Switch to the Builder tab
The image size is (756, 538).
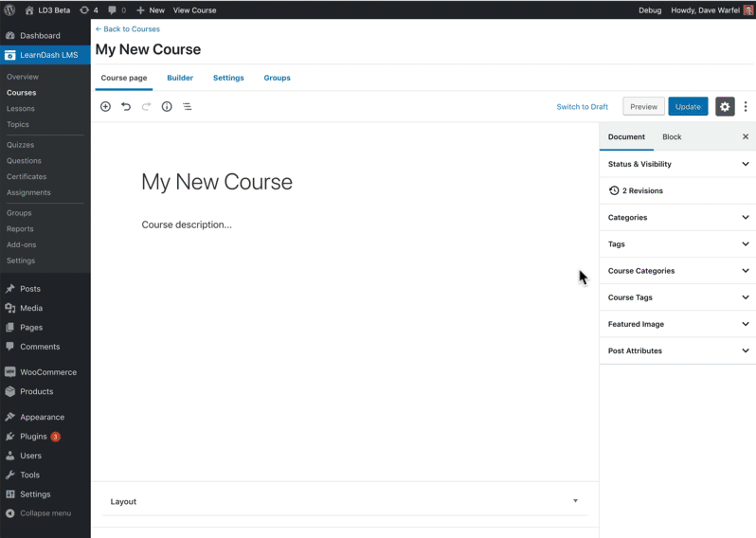pos(180,78)
